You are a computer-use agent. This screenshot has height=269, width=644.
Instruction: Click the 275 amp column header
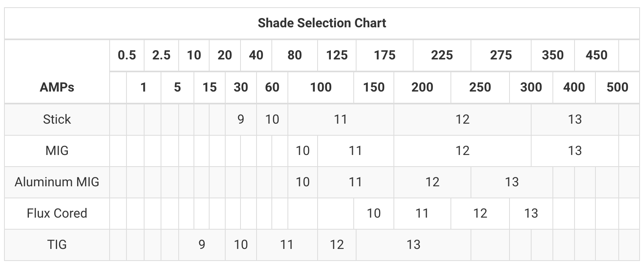click(x=501, y=55)
